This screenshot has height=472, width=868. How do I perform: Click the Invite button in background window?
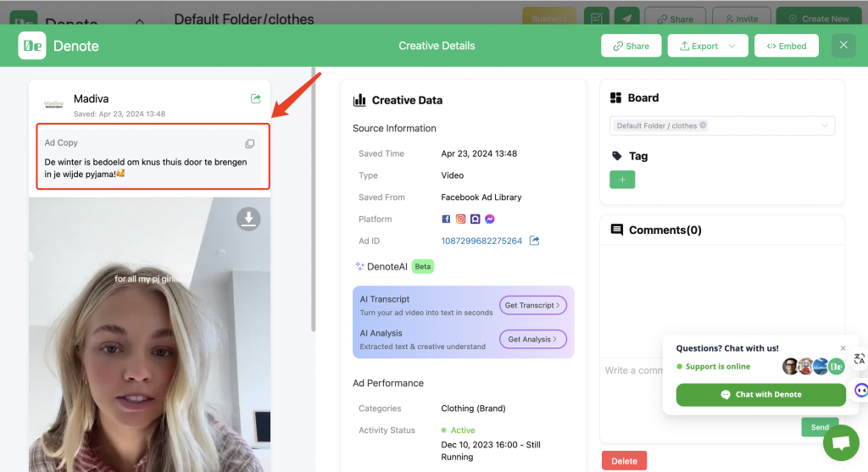[x=741, y=19]
